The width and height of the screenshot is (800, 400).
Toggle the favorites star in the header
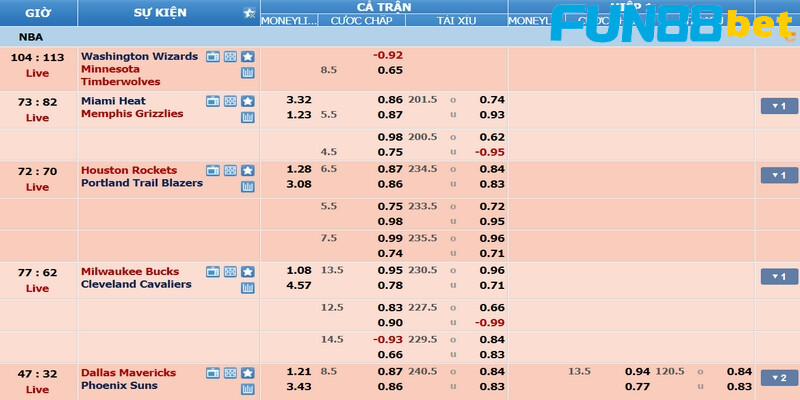[249, 13]
